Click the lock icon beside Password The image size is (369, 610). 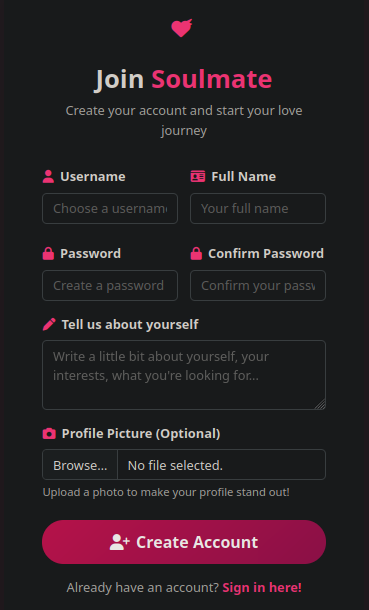48,254
